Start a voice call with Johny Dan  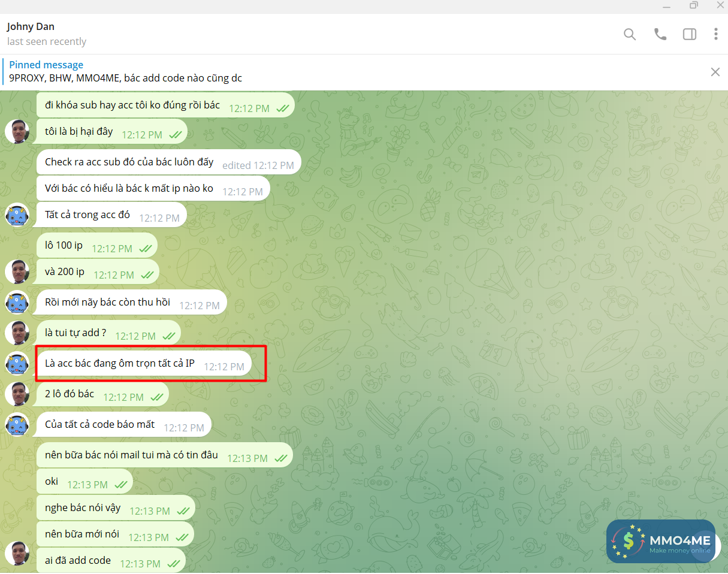pyautogui.click(x=660, y=34)
